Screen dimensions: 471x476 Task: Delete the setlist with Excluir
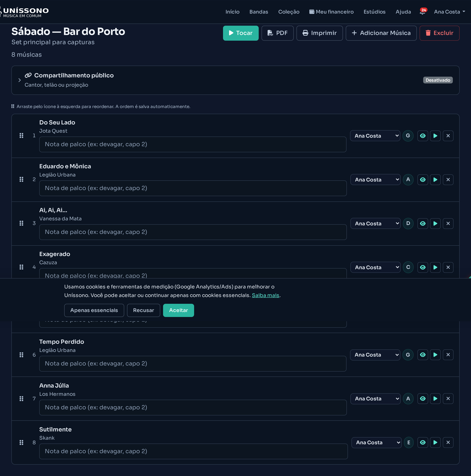pyautogui.click(x=439, y=33)
